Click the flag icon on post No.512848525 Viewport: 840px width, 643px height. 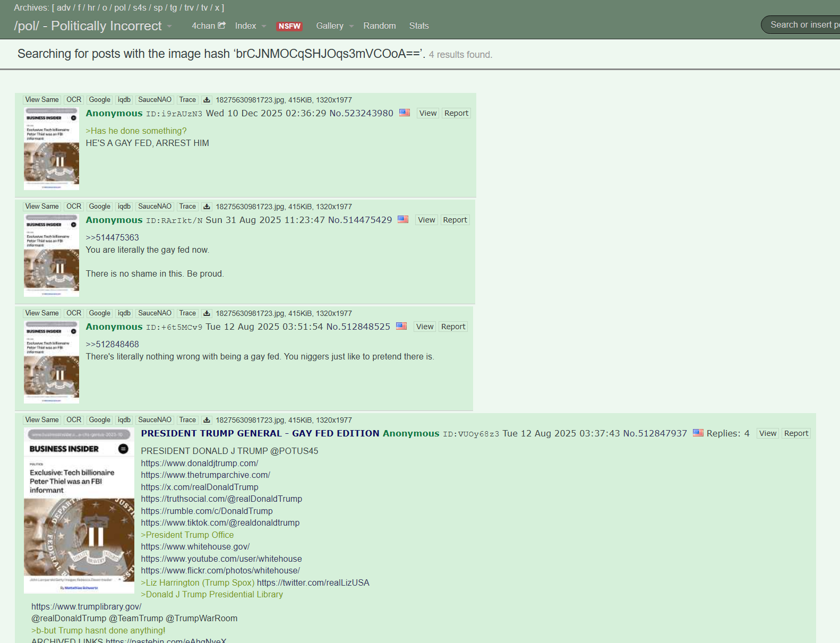[x=401, y=326]
